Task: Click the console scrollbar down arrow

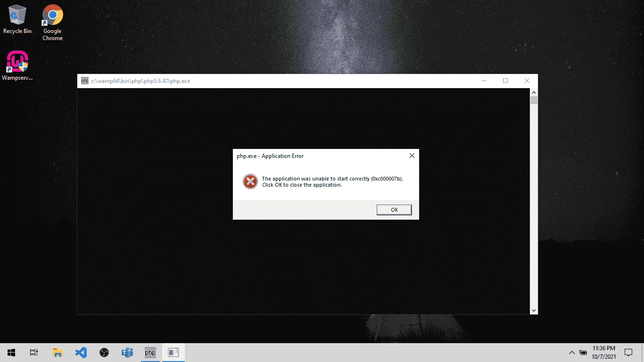Action: (534, 311)
